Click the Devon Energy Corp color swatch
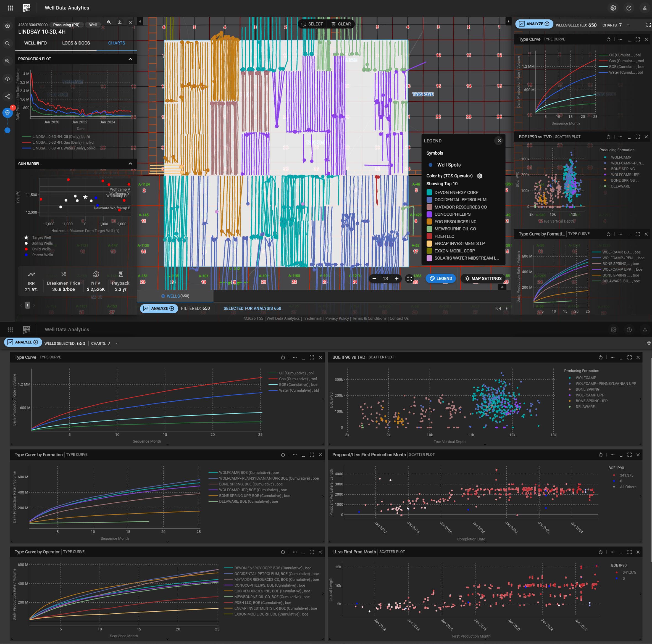 [x=429, y=192]
